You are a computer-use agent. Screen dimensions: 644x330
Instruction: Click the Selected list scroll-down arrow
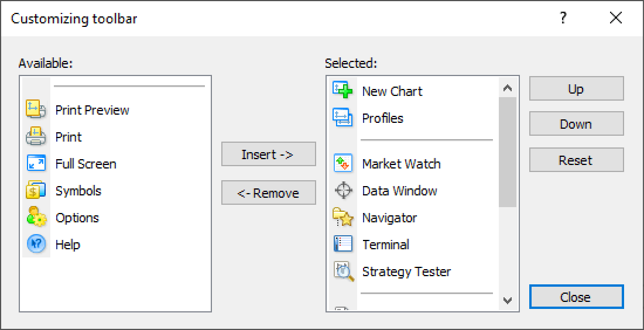508,301
